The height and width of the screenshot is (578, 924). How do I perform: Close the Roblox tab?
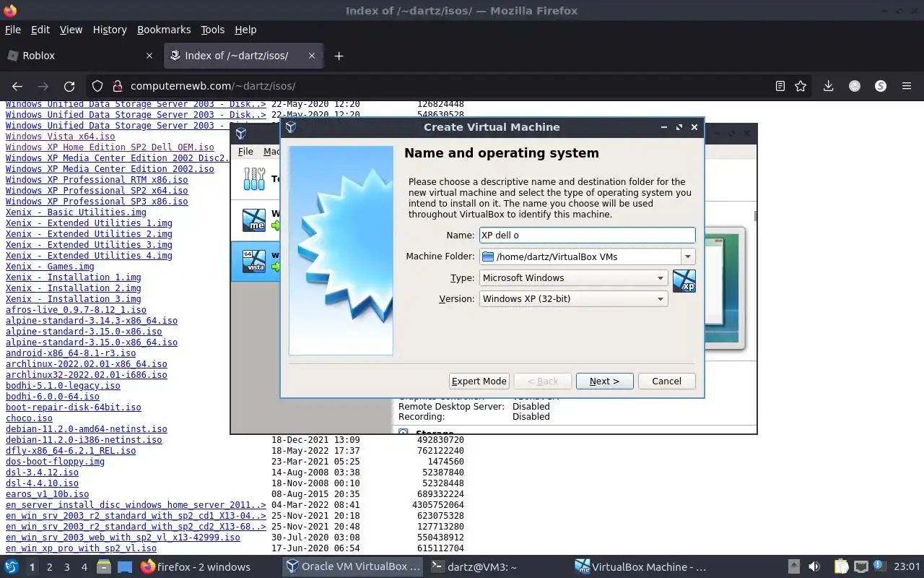pos(149,56)
